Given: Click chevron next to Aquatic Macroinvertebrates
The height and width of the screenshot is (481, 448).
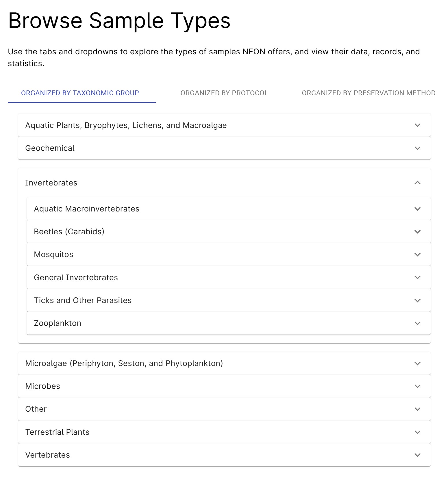Looking at the screenshot, I should [417, 209].
